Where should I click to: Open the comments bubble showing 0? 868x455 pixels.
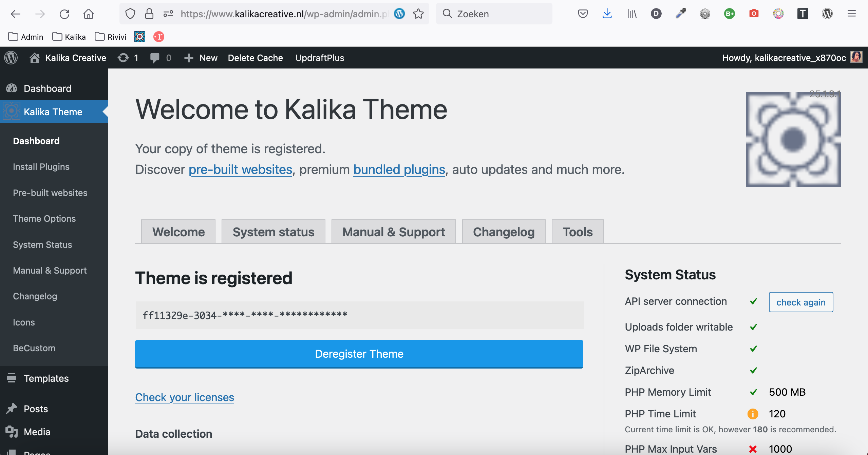tap(161, 58)
